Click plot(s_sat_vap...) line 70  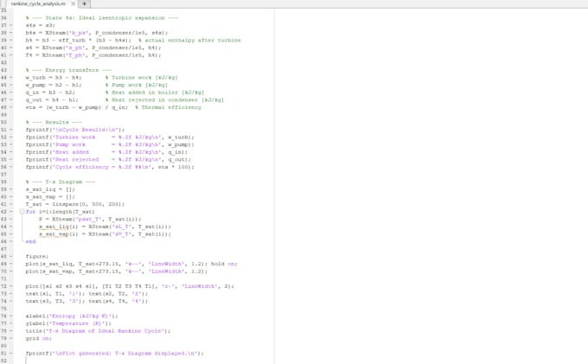click(117, 271)
